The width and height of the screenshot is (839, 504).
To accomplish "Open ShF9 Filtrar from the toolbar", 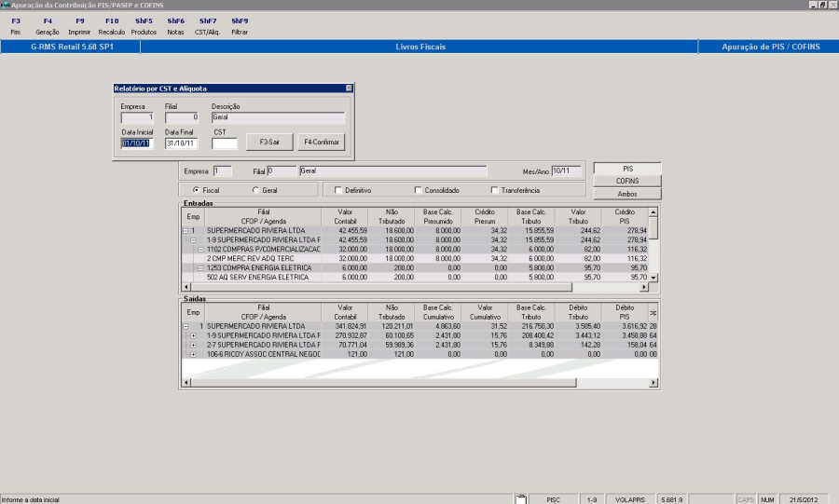I will pos(240,26).
